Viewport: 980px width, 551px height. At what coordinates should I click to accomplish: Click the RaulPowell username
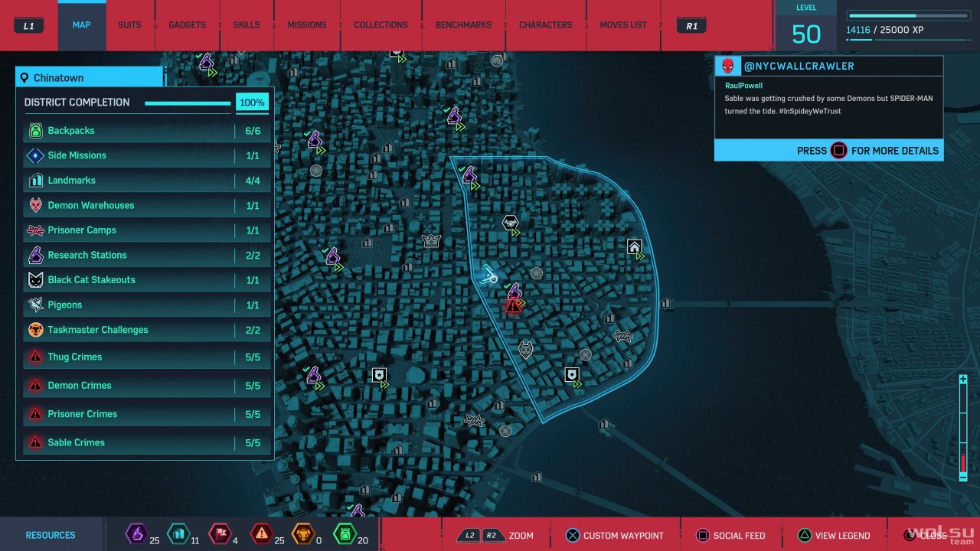(x=743, y=86)
